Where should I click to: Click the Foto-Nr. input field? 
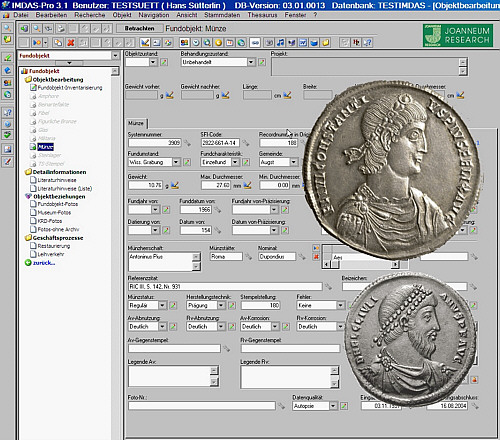coord(202,406)
